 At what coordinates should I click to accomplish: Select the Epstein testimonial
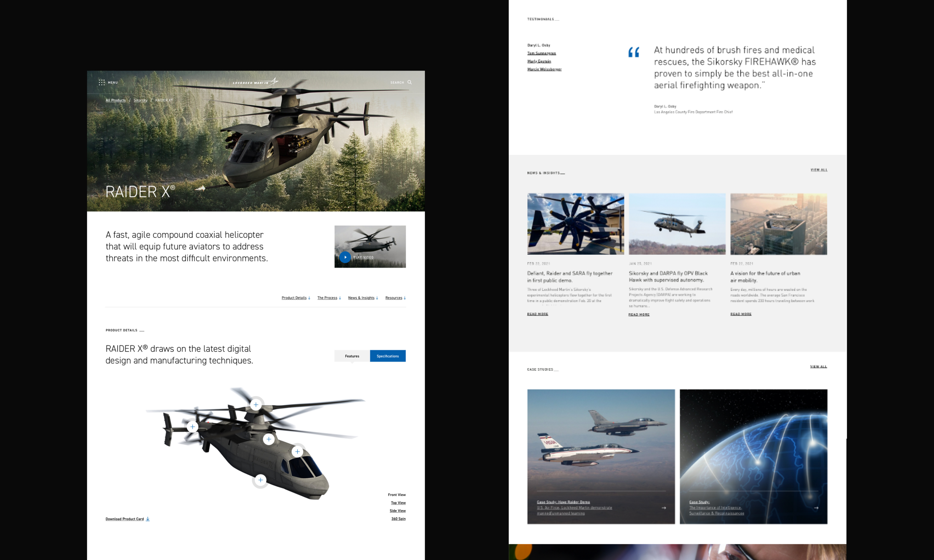pos(539,61)
